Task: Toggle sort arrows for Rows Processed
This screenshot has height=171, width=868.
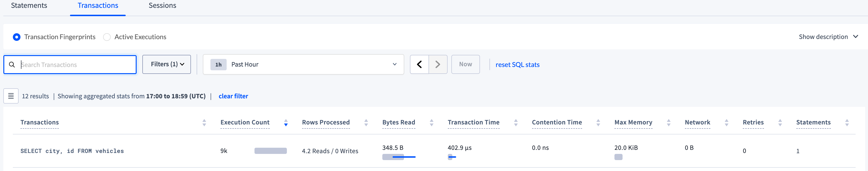Action: point(366,123)
